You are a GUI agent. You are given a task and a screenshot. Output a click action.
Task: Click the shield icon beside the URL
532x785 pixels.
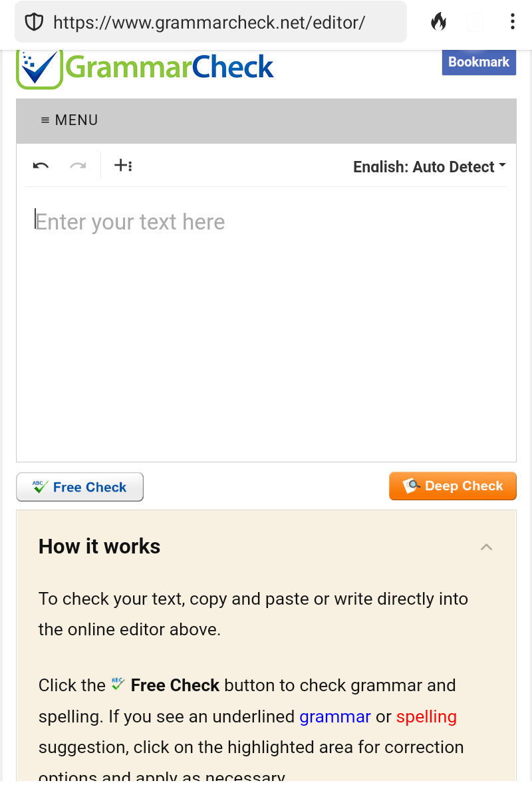tap(34, 22)
